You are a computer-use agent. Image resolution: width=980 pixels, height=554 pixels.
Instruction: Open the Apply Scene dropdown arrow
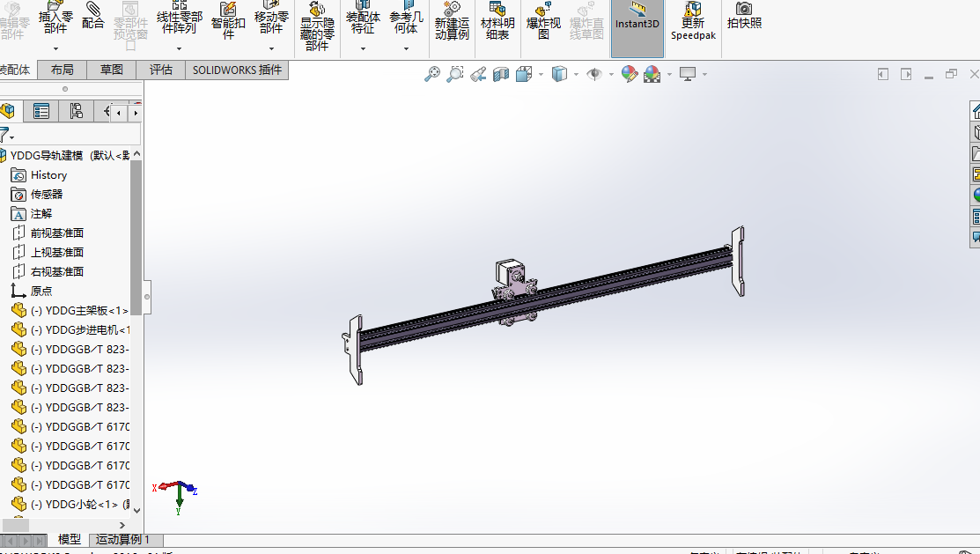pos(669,74)
